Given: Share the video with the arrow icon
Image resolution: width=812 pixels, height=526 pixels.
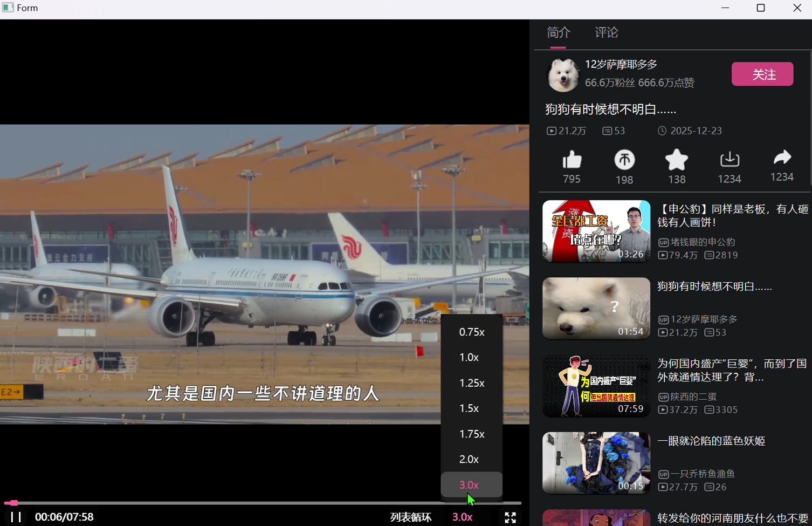Looking at the screenshot, I should pos(782,158).
